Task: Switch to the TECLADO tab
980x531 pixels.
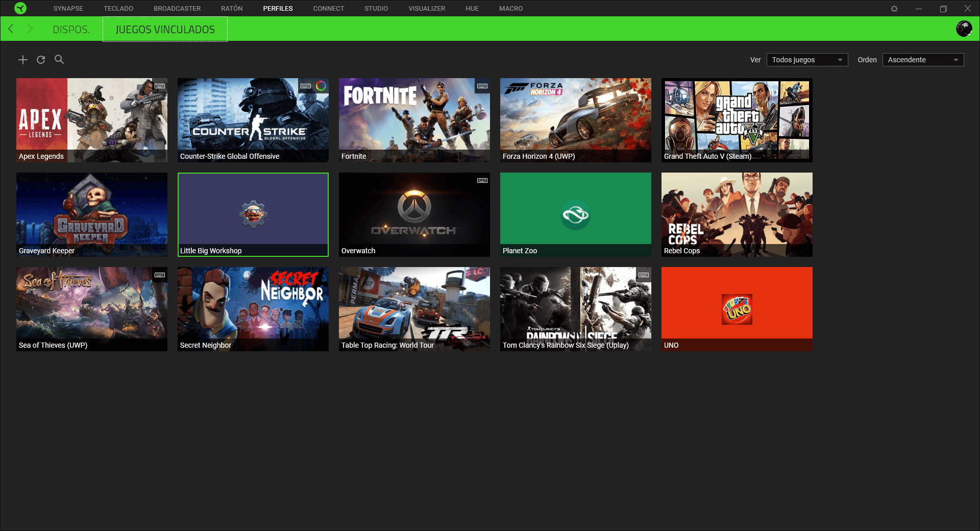Action: click(x=118, y=9)
